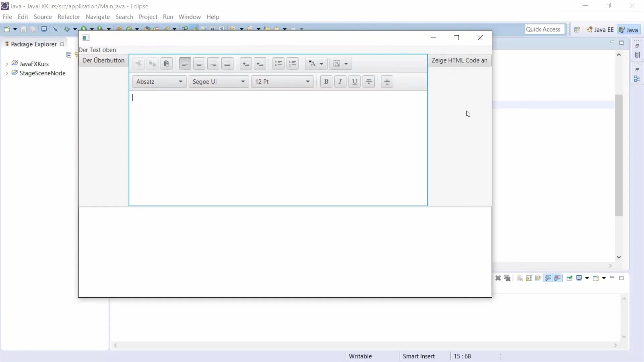Viewport: 644px width, 362px height.
Task: Toggle numbered list in HTML editor
Action: (x=292, y=64)
